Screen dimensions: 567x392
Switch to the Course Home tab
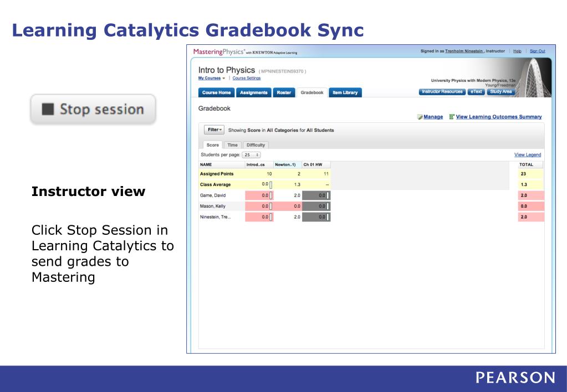tap(216, 92)
